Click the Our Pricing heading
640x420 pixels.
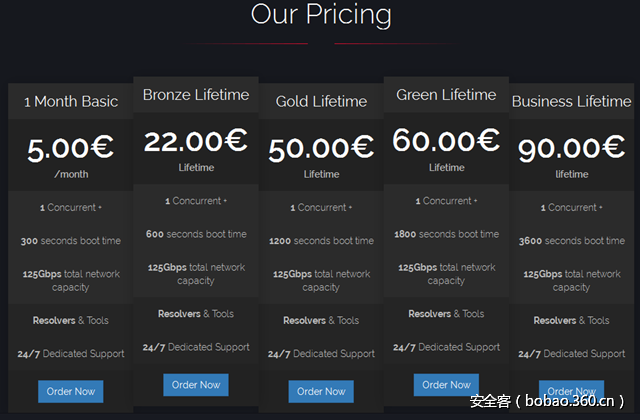coord(320,15)
